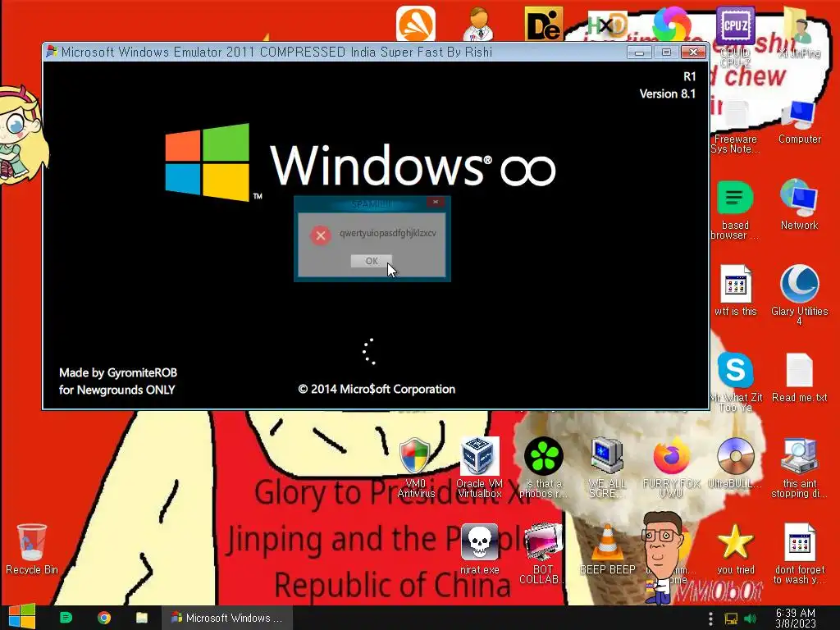Open the Read me.txt file
Image resolution: width=840 pixels, height=630 pixels.
click(799, 377)
